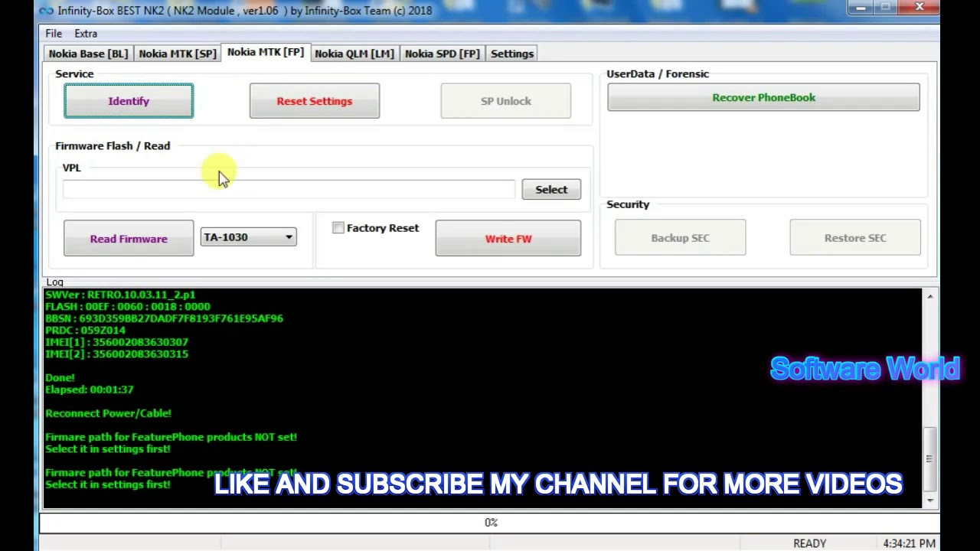Click Recover PhoneBook button

tap(763, 97)
